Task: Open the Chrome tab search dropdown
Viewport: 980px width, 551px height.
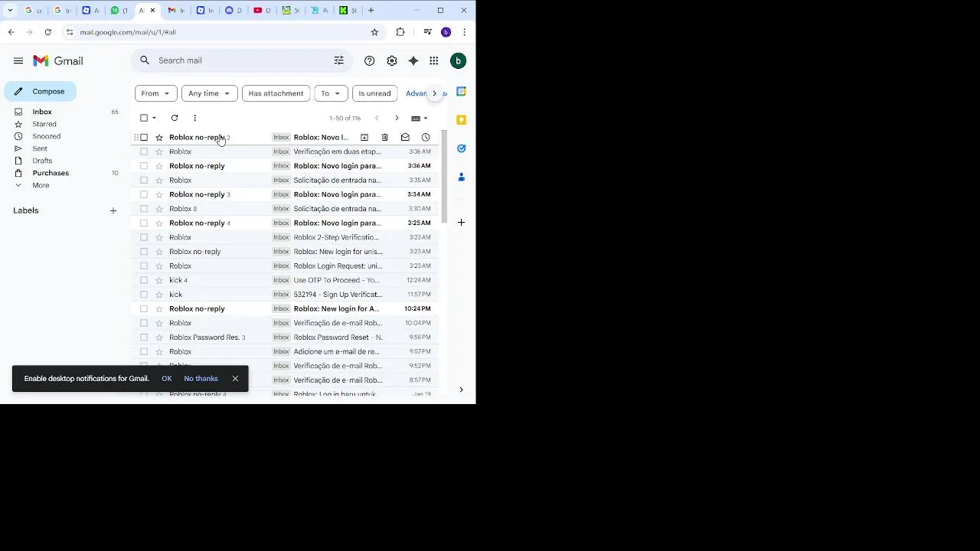Action: (10, 11)
